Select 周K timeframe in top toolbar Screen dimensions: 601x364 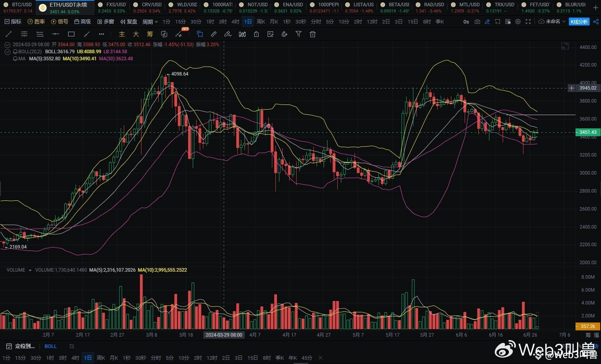point(261,22)
